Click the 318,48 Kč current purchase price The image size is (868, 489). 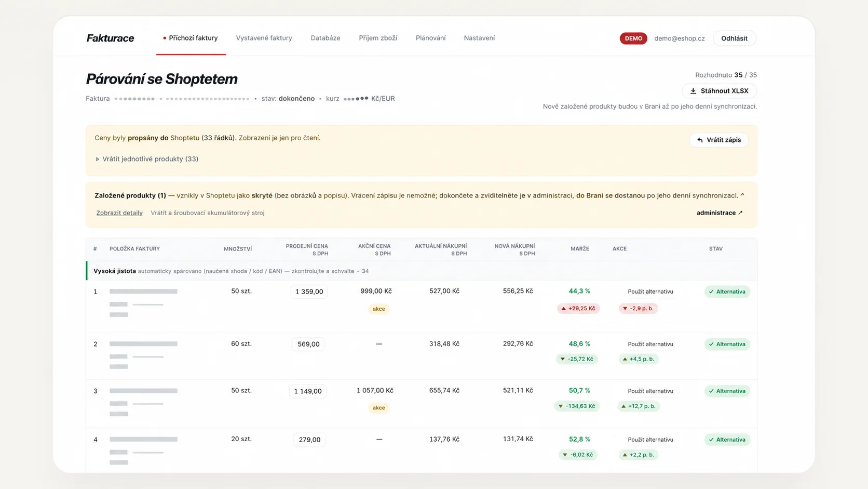tap(444, 343)
